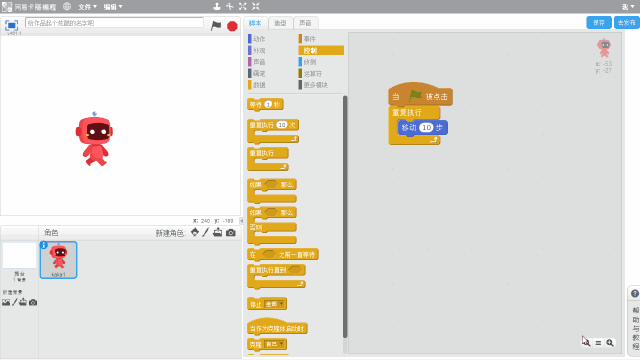Paint a new sprite with brush icon
The height and width of the screenshot is (360, 640).
[x=205, y=232]
